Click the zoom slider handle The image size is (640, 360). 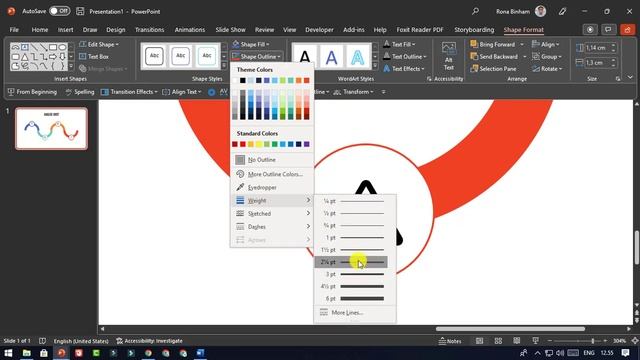pyautogui.click(x=593, y=341)
